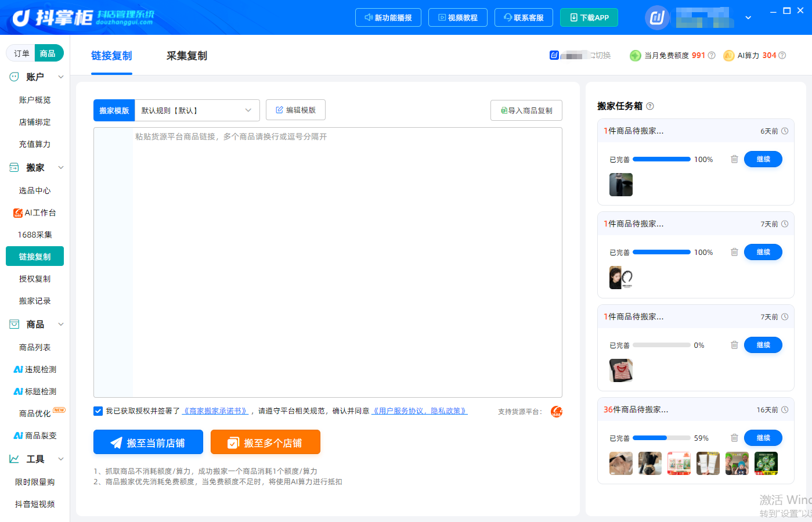
Task: Click help icon beside 搬家任务箱
Action: pyautogui.click(x=650, y=106)
